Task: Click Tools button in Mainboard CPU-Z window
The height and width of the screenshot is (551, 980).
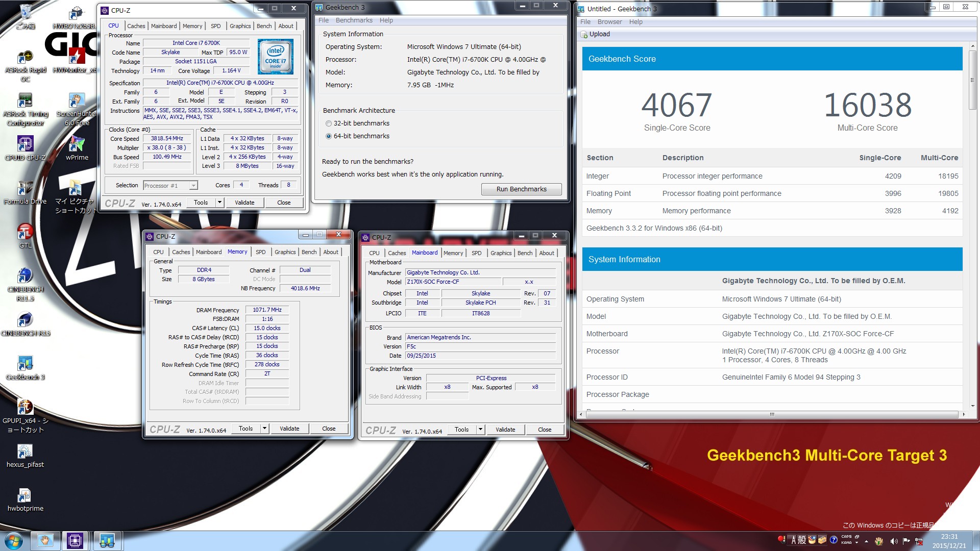Action: click(x=461, y=430)
